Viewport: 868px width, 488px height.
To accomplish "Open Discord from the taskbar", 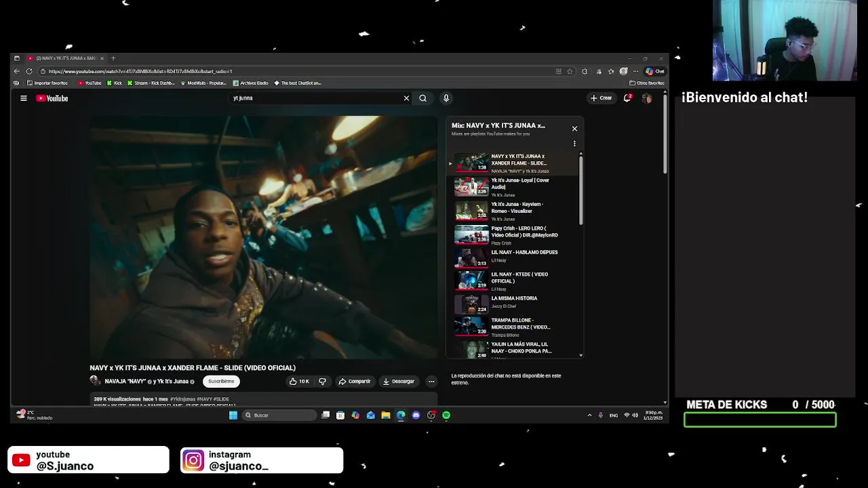I will [416, 415].
